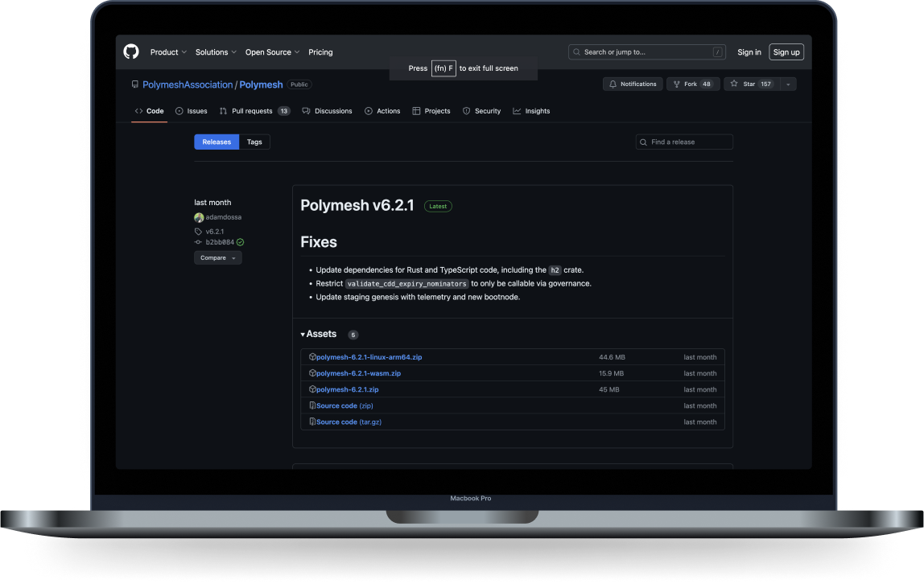Download polymesh-6.2.1-linux-arm64.zip

pyautogui.click(x=369, y=357)
